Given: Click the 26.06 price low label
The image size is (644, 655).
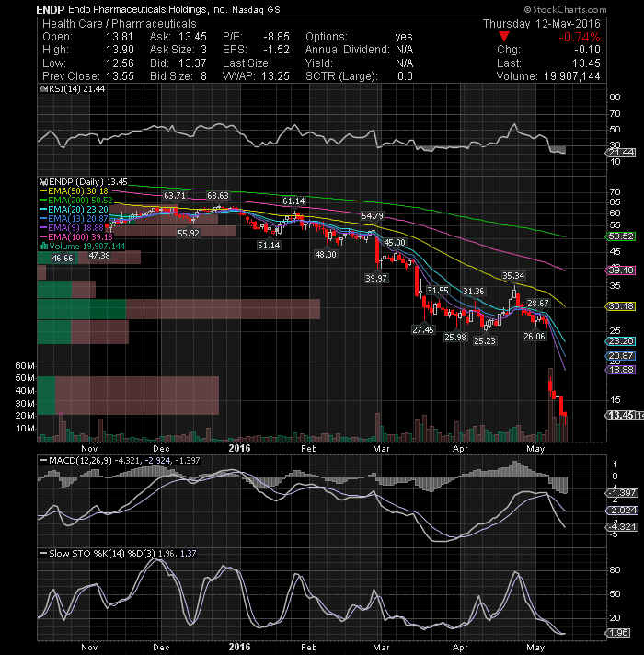Looking at the screenshot, I should click(x=535, y=336).
